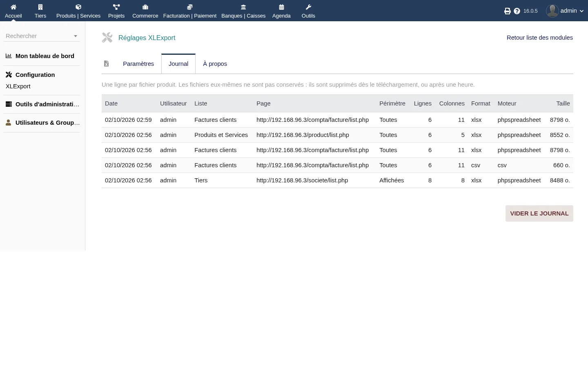Click the Produits et Services list cell

(221, 135)
